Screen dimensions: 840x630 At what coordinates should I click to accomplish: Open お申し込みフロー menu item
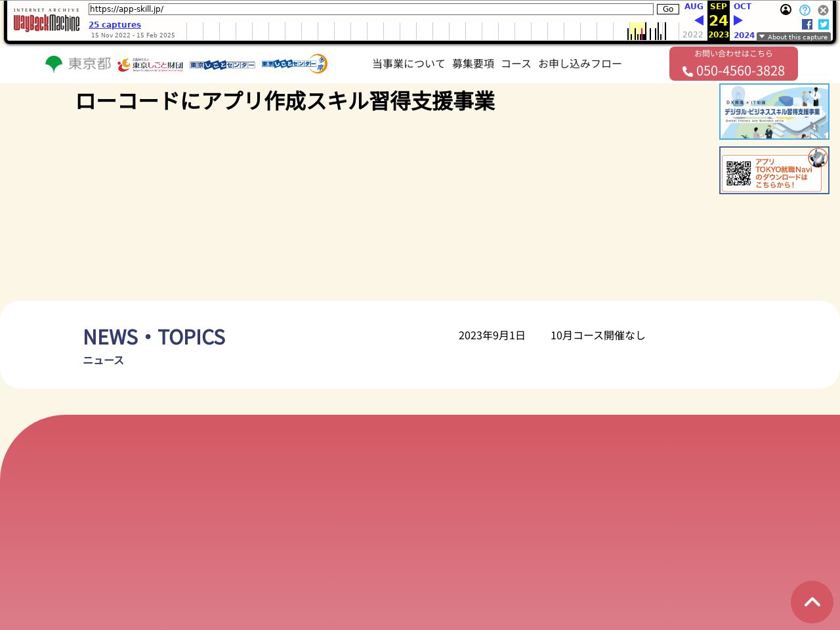coord(579,64)
